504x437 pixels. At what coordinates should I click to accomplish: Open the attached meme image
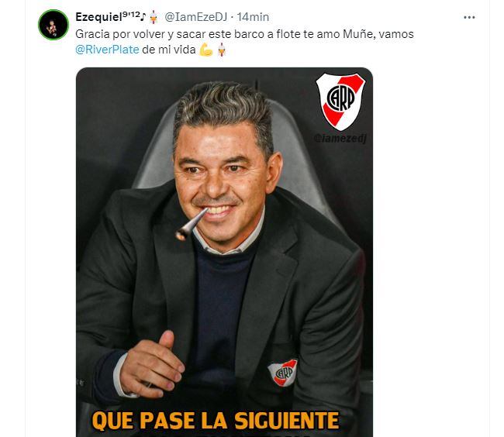click(x=224, y=252)
